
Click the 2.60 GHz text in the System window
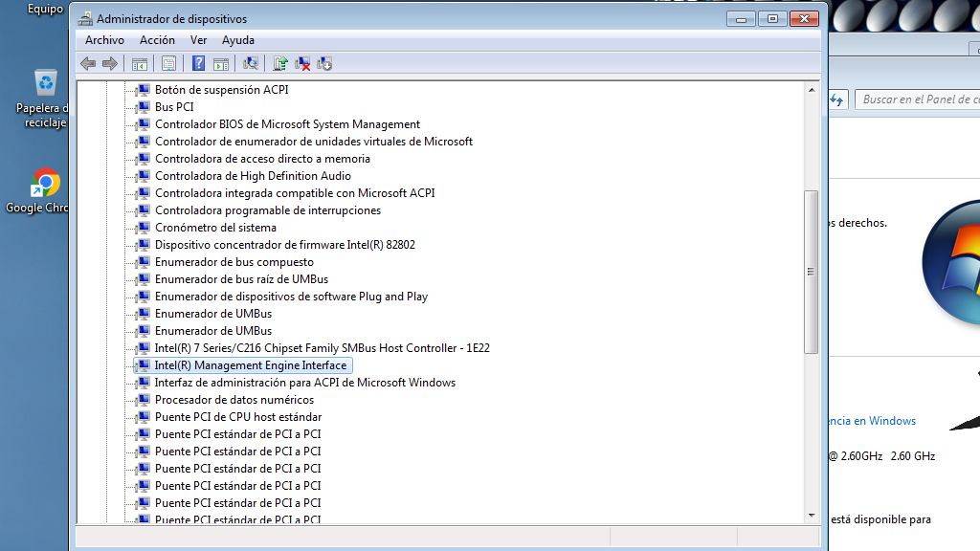click(x=912, y=456)
